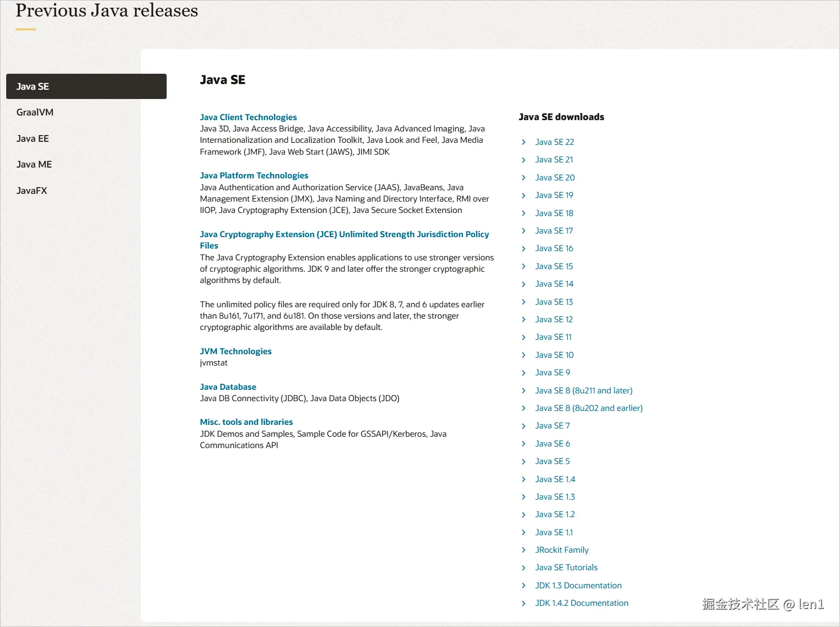Choose the Java SE 15 link
This screenshot has width=840, height=627.
click(554, 266)
